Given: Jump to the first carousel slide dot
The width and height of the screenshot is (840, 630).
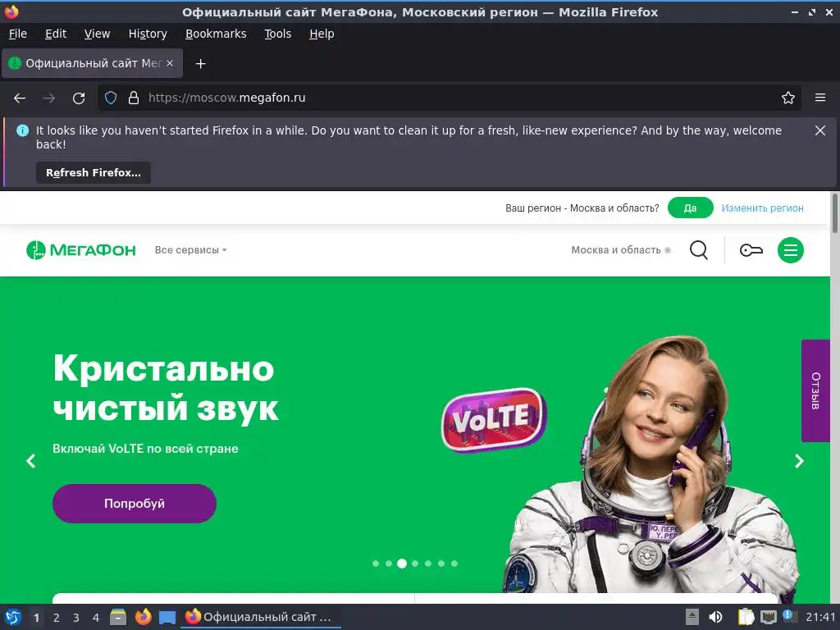Looking at the screenshot, I should tap(376, 564).
